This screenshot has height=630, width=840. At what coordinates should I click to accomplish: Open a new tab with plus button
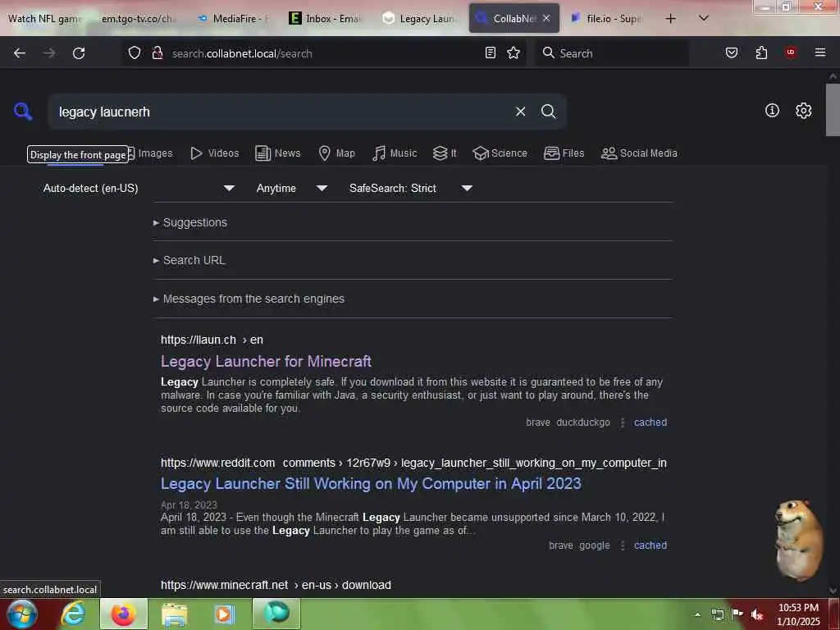[670, 19]
